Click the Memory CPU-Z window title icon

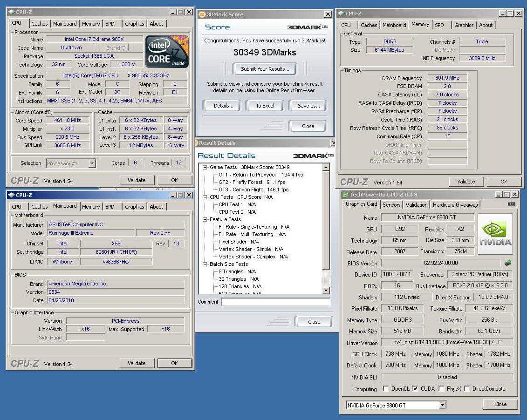point(341,14)
